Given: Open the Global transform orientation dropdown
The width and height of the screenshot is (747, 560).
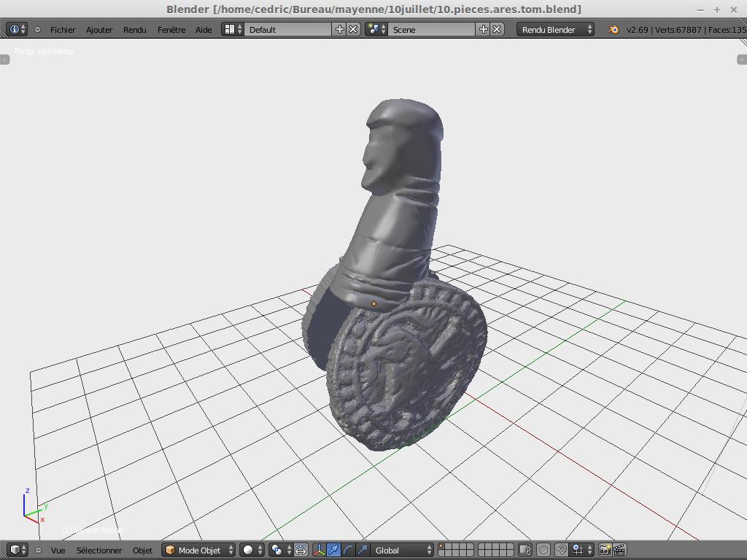Looking at the screenshot, I should [x=403, y=550].
